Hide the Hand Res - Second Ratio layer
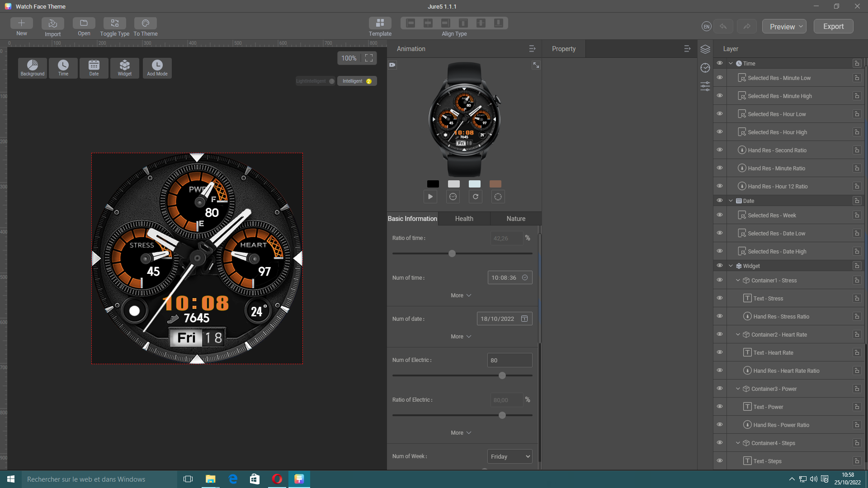Image resolution: width=868 pixels, height=488 pixels. [720, 150]
